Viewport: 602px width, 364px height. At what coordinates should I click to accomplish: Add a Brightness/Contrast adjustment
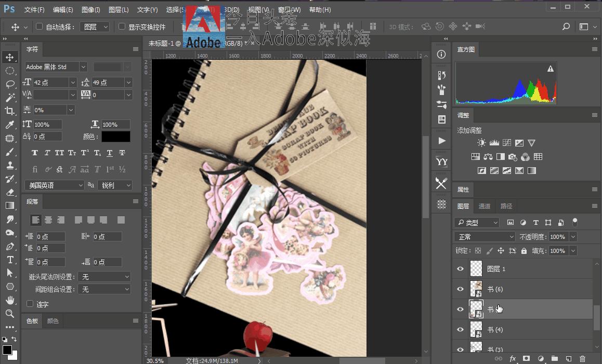pyautogui.click(x=481, y=143)
